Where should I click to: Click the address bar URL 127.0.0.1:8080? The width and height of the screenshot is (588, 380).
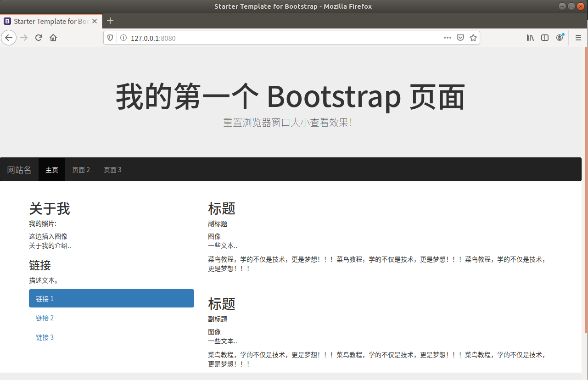153,39
